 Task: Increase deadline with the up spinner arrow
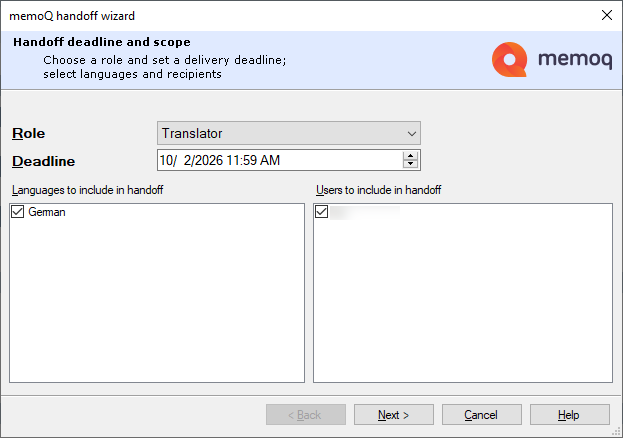click(410, 156)
